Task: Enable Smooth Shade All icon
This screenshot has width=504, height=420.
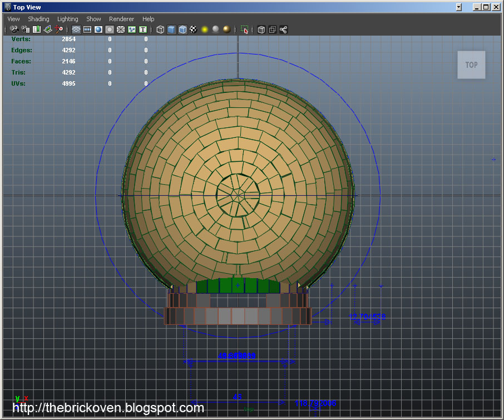Action: 171,29
